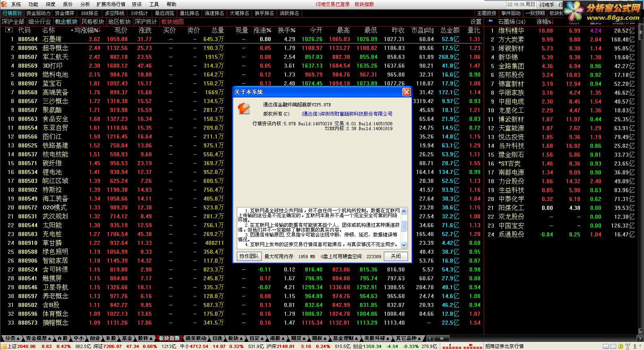Click the 闪电手 button at top right
This screenshot has height=350, width=644.
(x=547, y=4)
